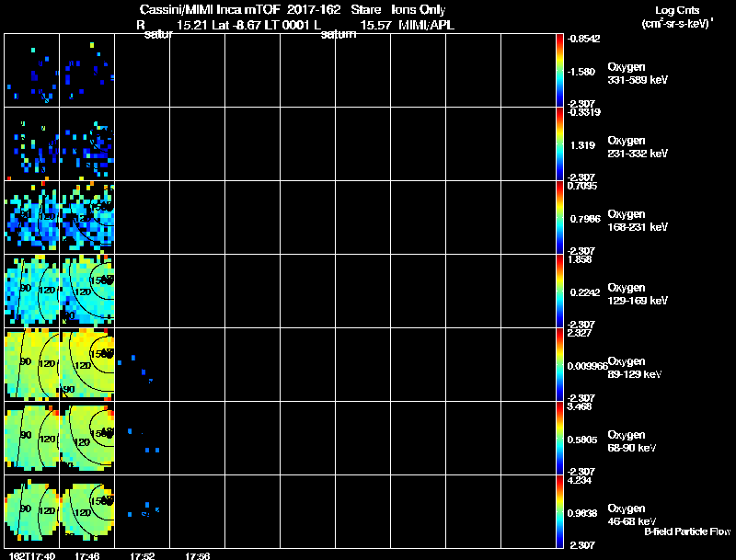736x560 pixels.
Task: Pick the Oxygen 168-231 keV image at 17:40
Action: click(x=32, y=218)
